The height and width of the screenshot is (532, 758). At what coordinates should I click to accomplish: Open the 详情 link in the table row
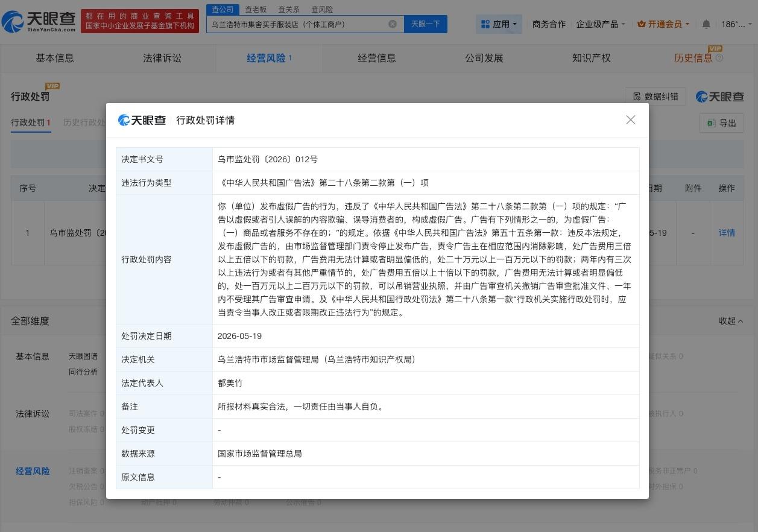coord(727,233)
